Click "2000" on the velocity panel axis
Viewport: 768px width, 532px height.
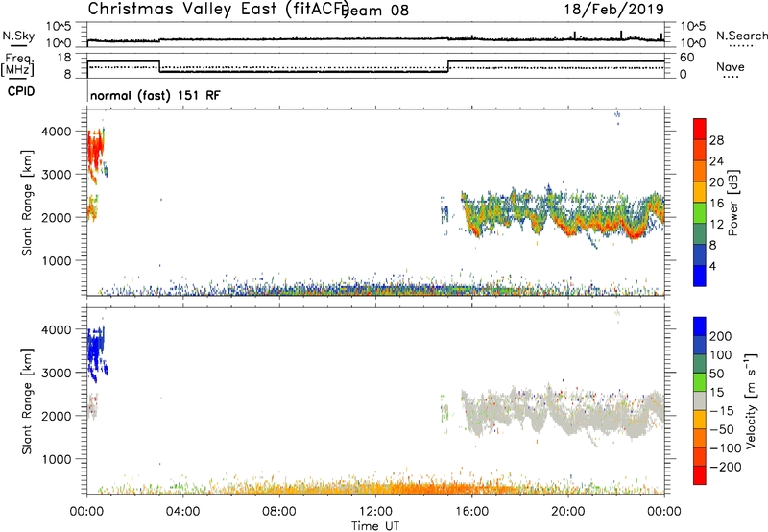point(56,416)
